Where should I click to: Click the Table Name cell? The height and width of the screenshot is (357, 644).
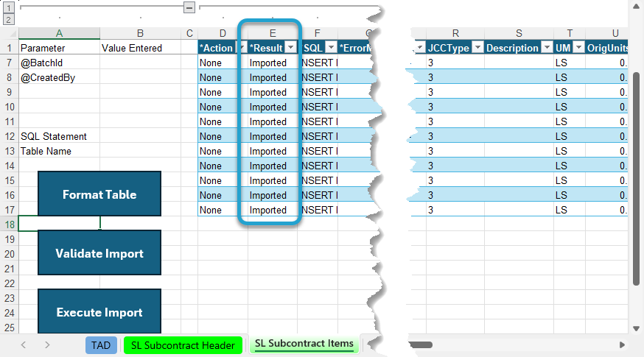pyautogui.click(x=59, y=151)
